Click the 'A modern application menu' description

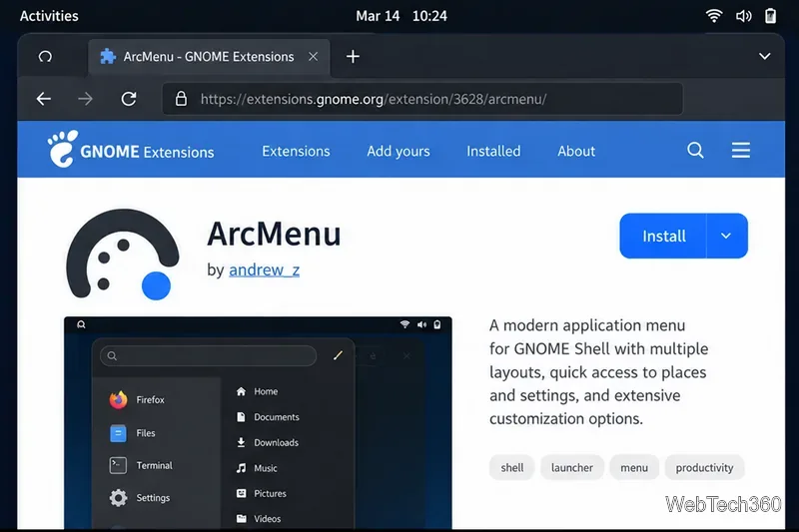pyautogui.click(x=598, y=371)
